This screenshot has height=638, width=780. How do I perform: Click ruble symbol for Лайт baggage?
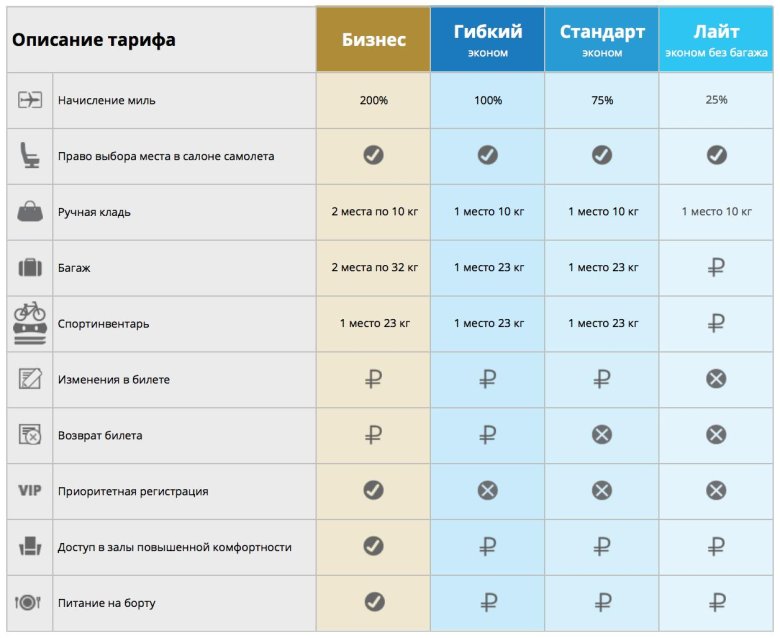(x=716, y=267)
